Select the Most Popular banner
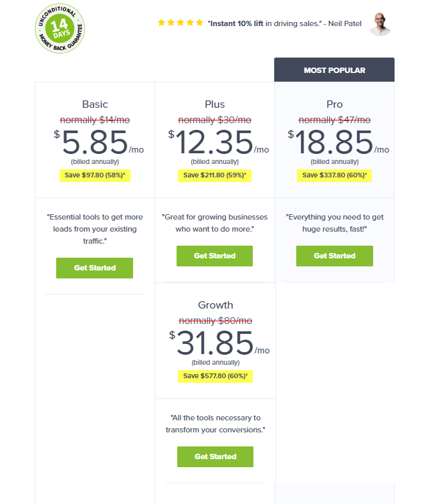Image resolution: width=430 pixels, height=504 pixels. pos(334,70)
